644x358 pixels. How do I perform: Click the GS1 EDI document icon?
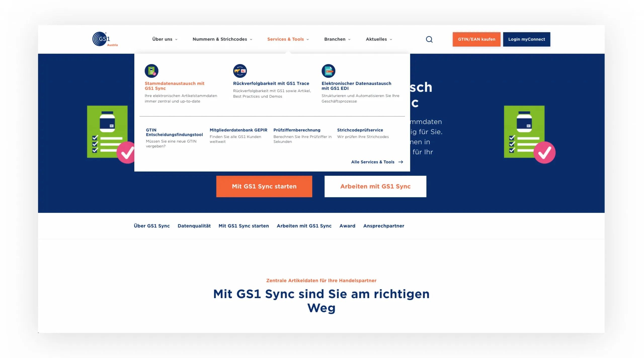pyautogui.click(x=328, y=71)
